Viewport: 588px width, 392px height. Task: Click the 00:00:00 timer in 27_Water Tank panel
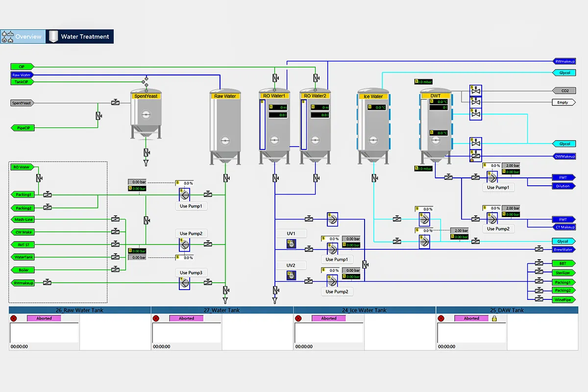point(161,347)
